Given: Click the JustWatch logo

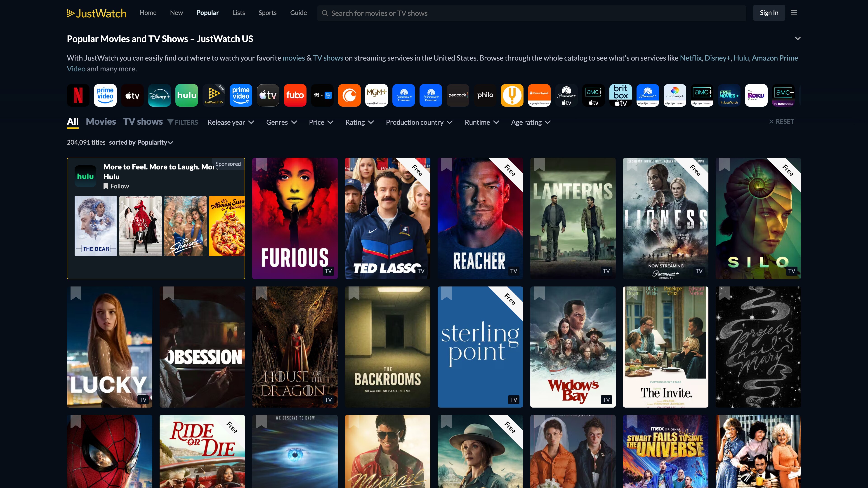Looking at the screenshot, I should [96, 13].
